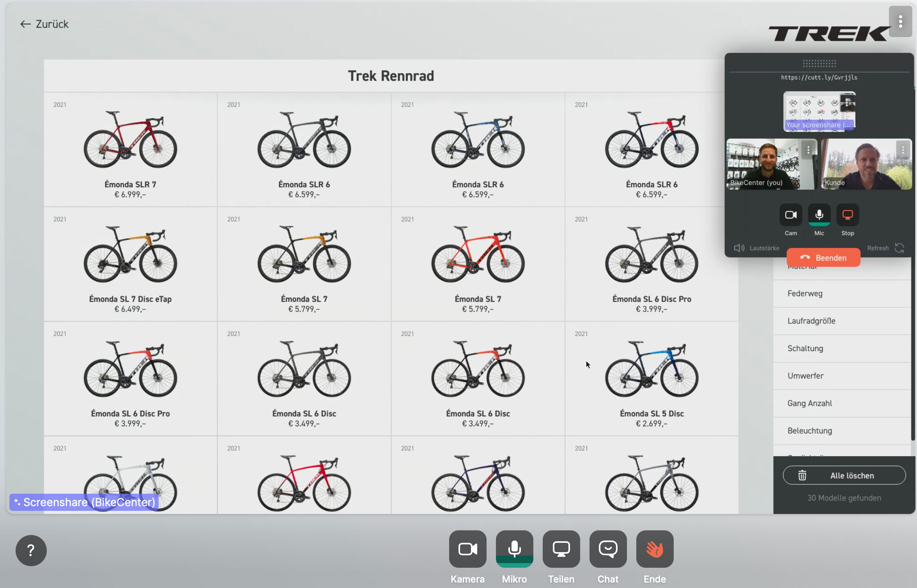Image resolution: width=917 pixels, height=588 pixels.
Task: Select the Kunde video tile
Action: pos(866,164)
